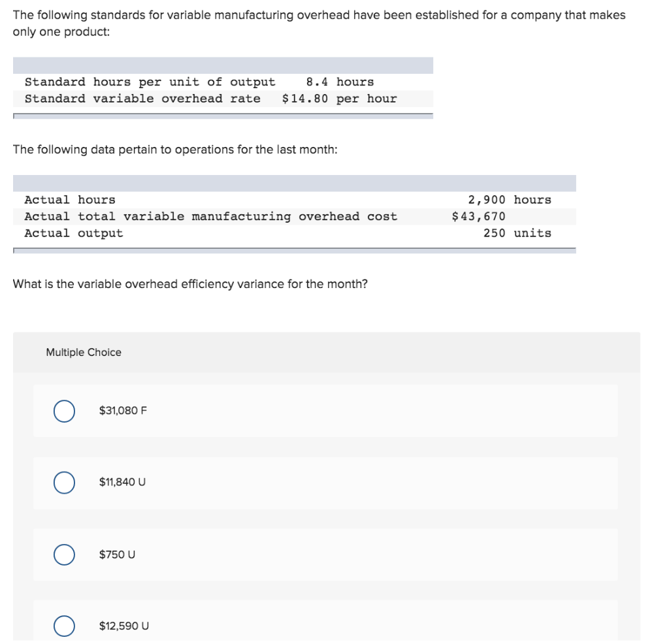
Task: Click the "$11,840 U" answer label text
Action: point(122,483)
